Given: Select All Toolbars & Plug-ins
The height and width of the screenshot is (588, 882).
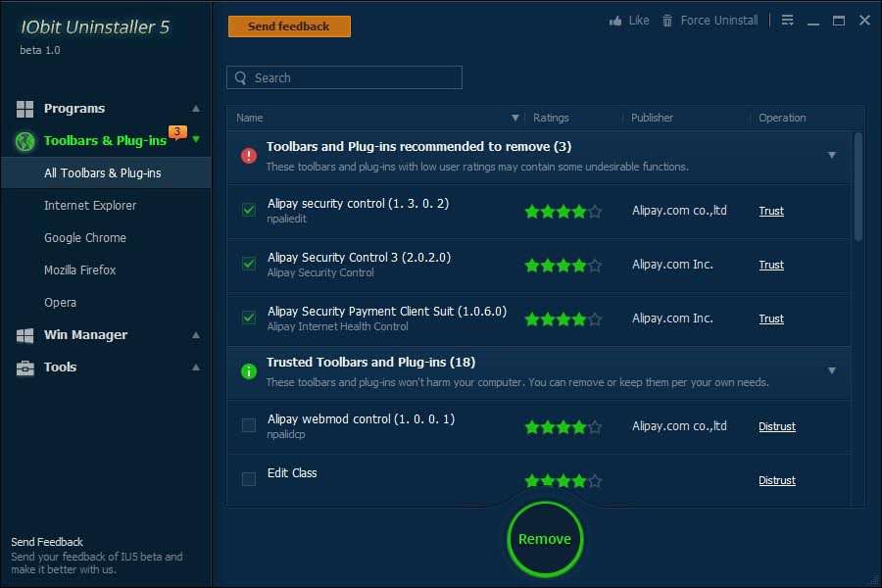Looking at the screenshot, I should click(106, 172).
